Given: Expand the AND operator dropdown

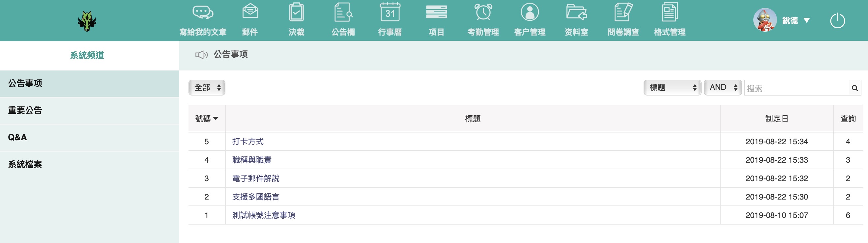Looking at the screenshot, I should point(722,88).
